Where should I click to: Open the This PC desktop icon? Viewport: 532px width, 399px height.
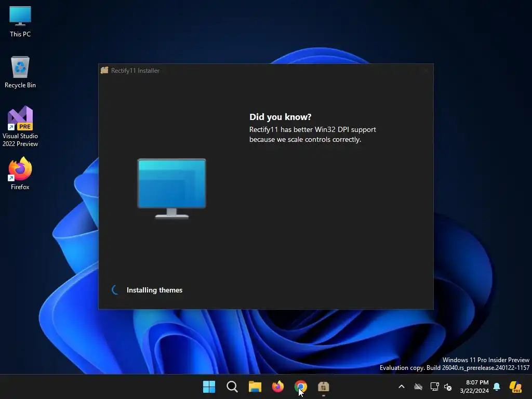tap(20, 21)
